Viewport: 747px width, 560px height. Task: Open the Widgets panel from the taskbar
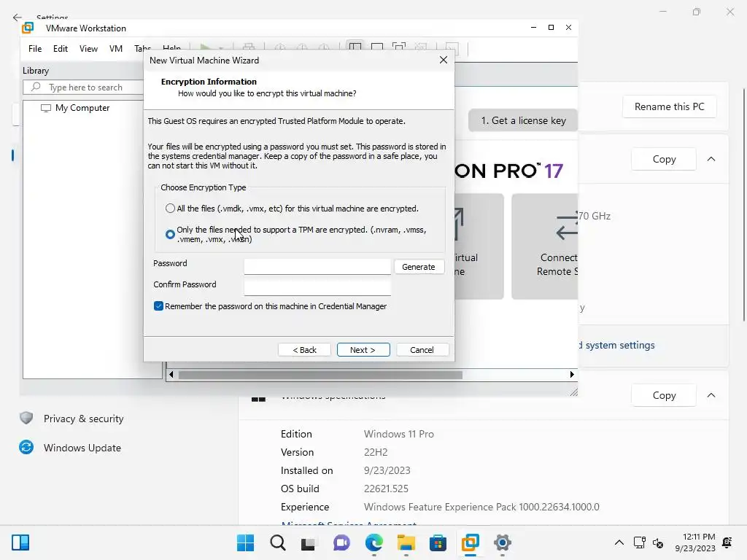[20, 542]
